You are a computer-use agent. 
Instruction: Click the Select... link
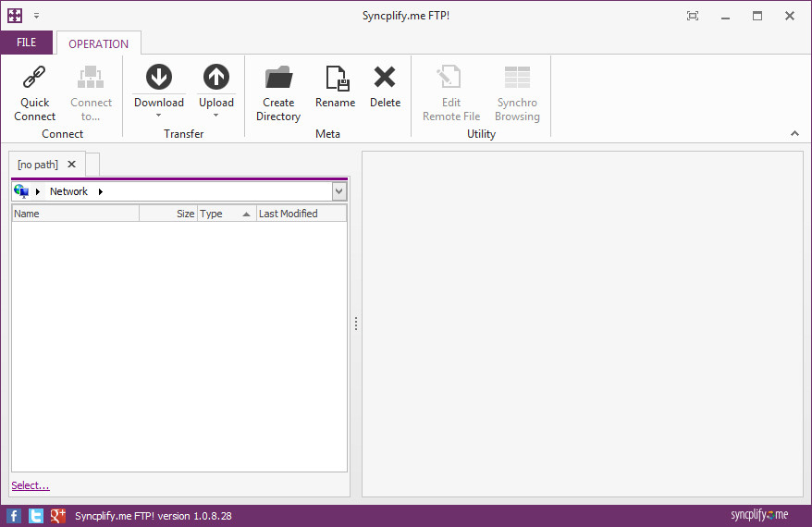click(x=31, y=485)
